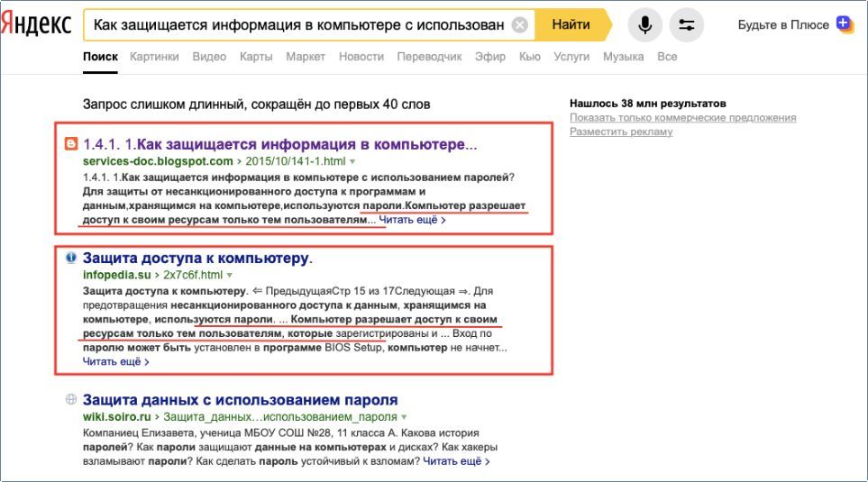Open result titled Защита доступа к компьютеру
This screenshot has width=868, height=482.
[x=197, y=258]
